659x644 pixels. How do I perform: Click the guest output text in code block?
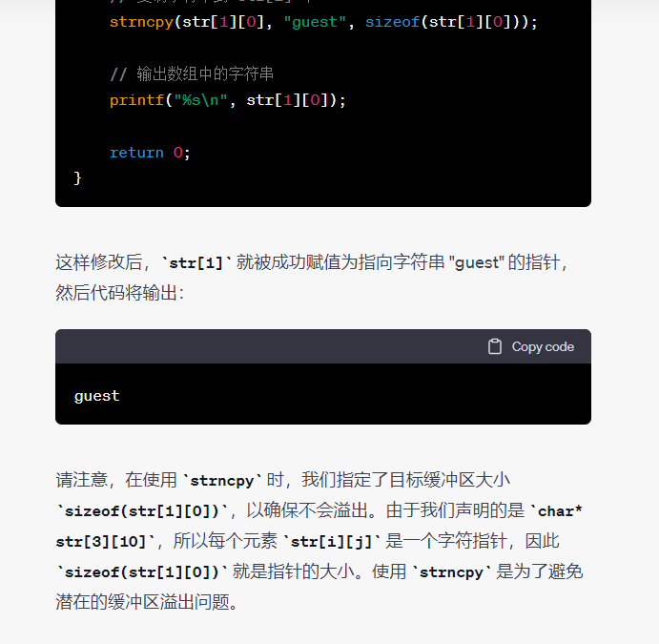tap(97, 395)
